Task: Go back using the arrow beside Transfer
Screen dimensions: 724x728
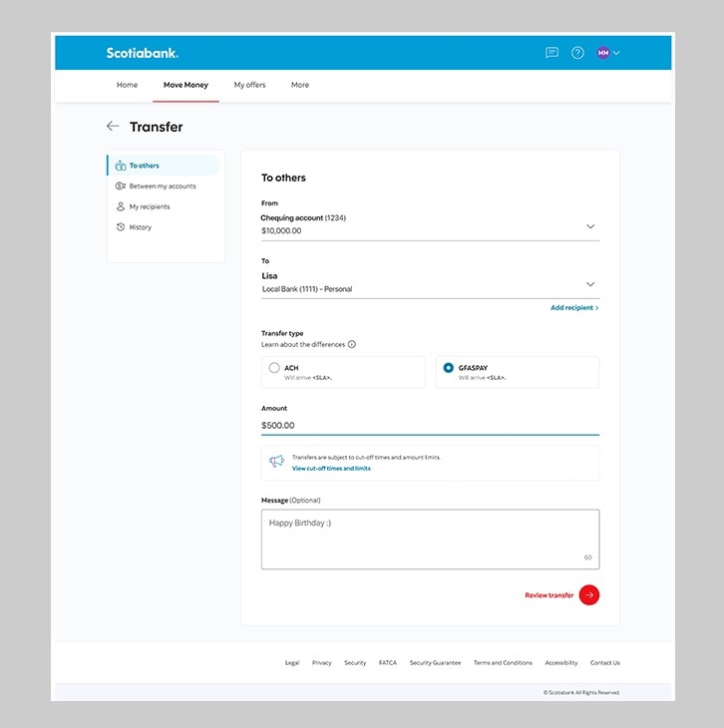Action: coord(113,127)
